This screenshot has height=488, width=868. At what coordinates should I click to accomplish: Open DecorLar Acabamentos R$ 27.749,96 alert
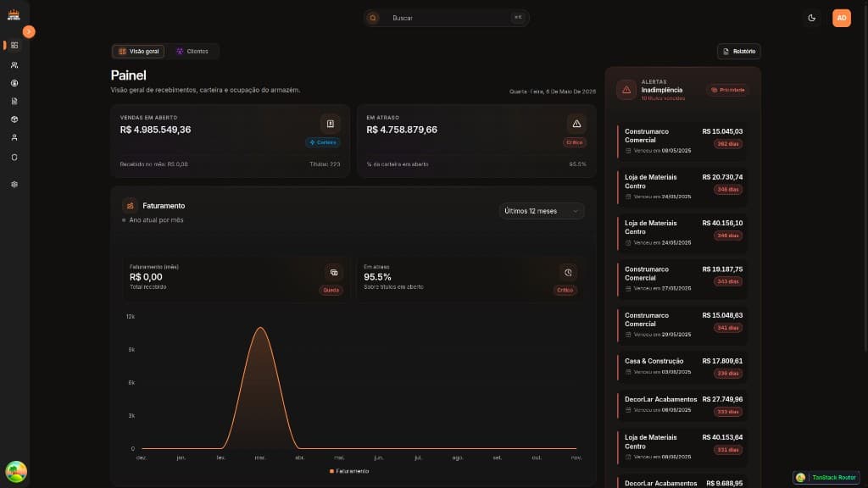point(683,404)
